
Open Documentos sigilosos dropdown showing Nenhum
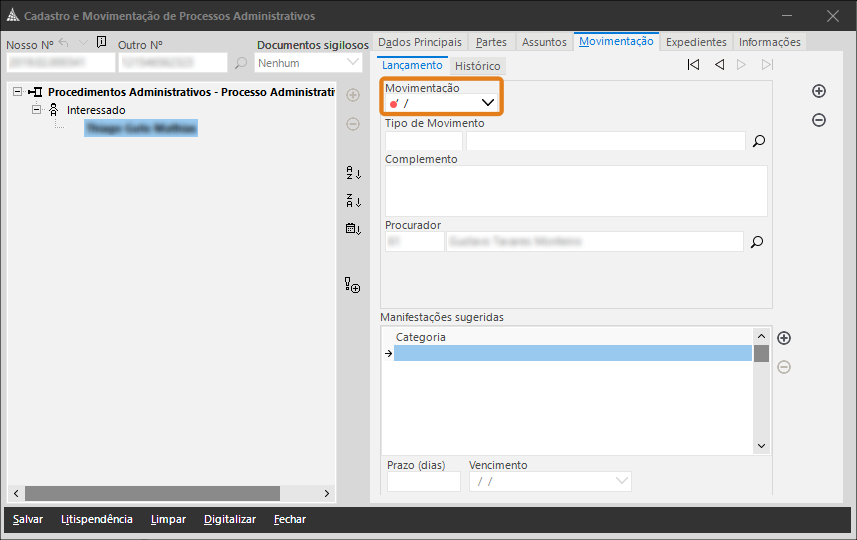[x=352, y=63]
